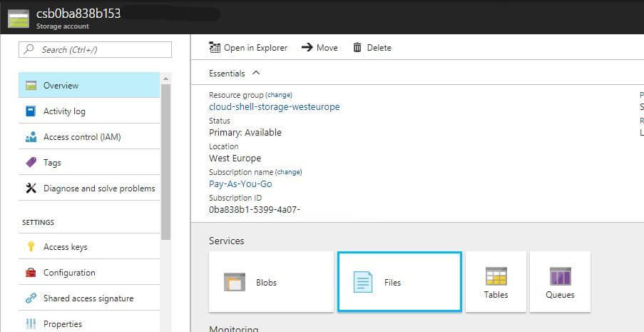
Task: Click the Access keys key icon
Action: (31, 247)
